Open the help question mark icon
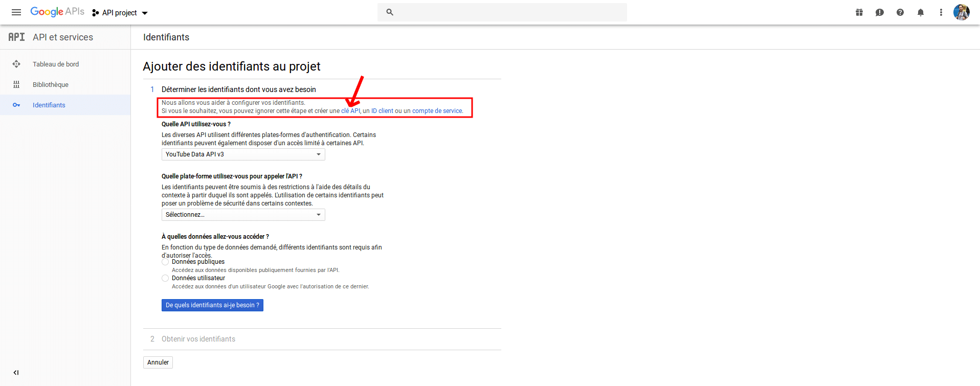980x386 pixels. pyautogui.click(x=900, y=12)
